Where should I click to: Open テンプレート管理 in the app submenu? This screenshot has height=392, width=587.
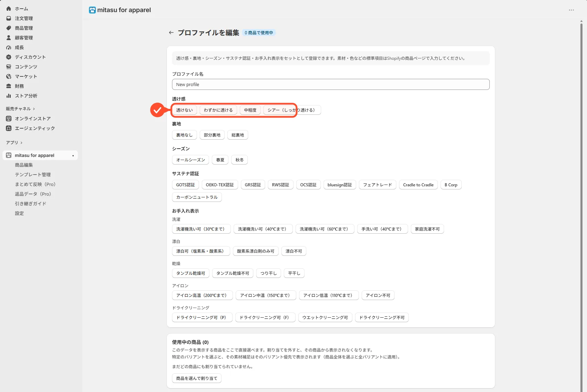[x=33, y=175]
